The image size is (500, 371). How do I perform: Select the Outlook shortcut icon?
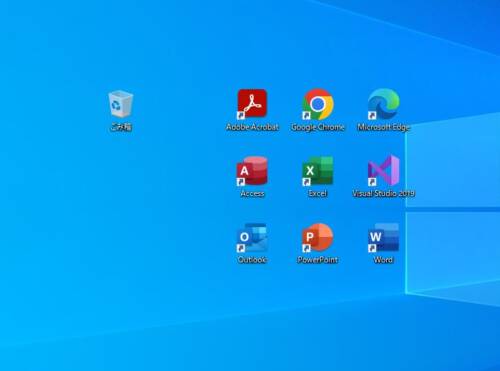coord(252,237)
